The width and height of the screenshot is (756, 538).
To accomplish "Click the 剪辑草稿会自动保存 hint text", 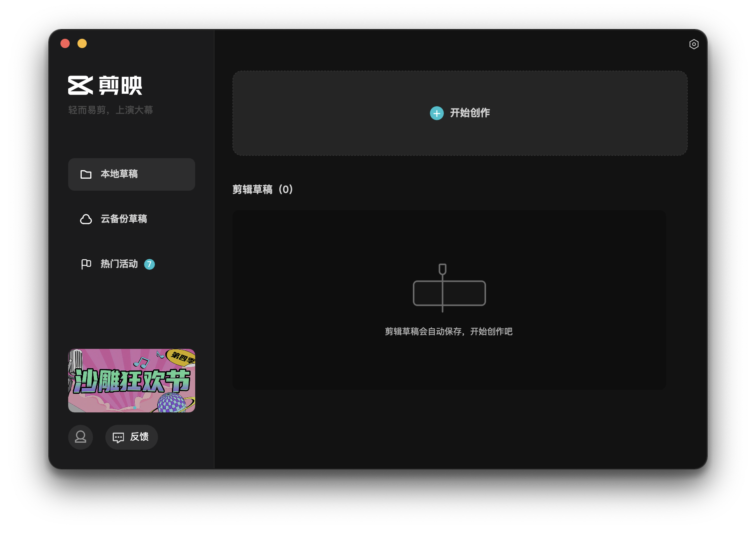I will (x=448, y=331).
